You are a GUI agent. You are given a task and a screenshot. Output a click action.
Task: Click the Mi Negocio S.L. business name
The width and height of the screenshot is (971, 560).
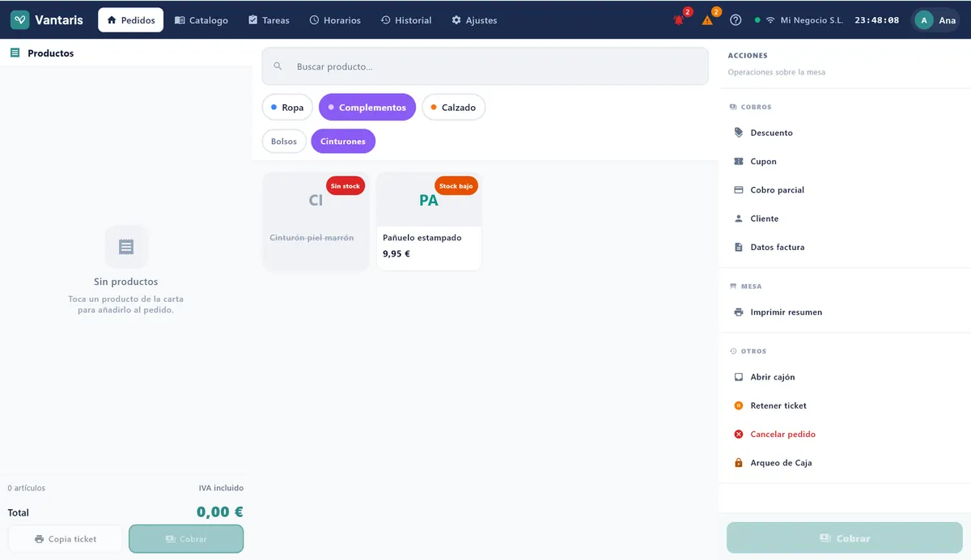[812, 20]
